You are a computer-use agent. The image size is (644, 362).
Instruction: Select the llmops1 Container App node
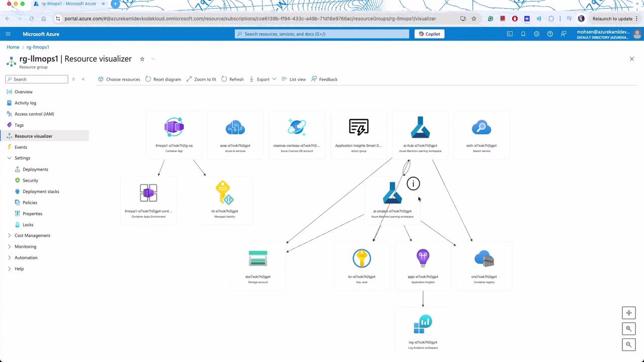[x=174, y=135]
